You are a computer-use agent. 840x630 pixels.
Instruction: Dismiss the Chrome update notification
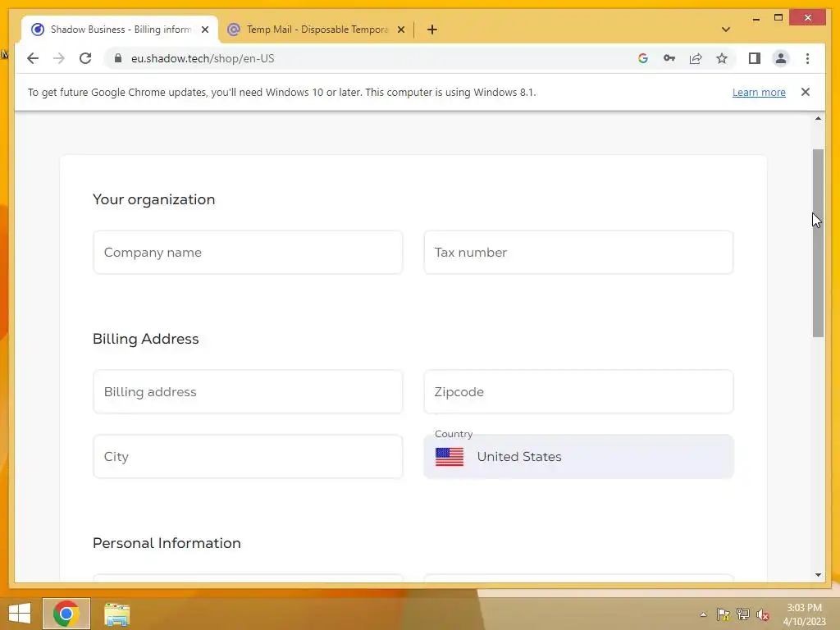coord(806,92)
